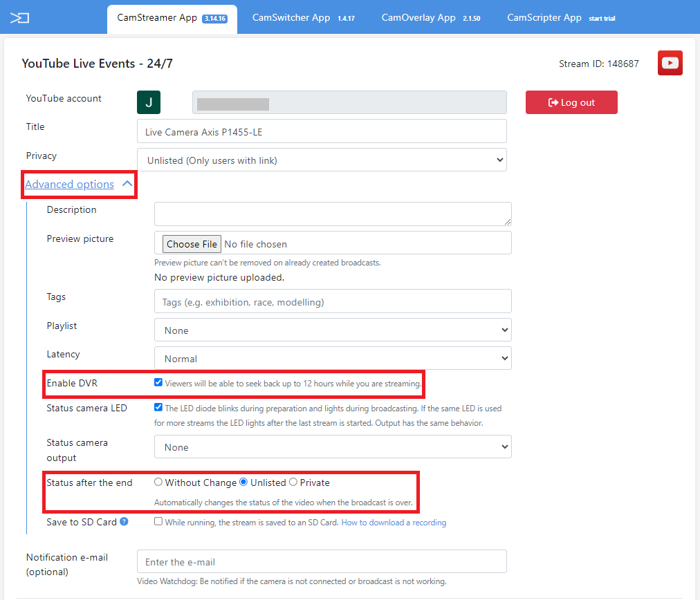Toggle the Enable DVR checkbox
Viewport: 700px width, 600px height.
click(x=158, y=382)
